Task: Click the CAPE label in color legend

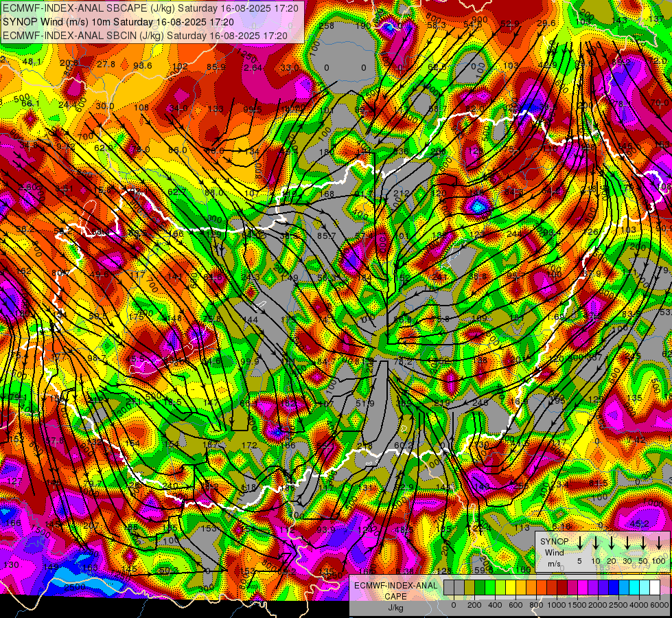Action: pos(395,597)
